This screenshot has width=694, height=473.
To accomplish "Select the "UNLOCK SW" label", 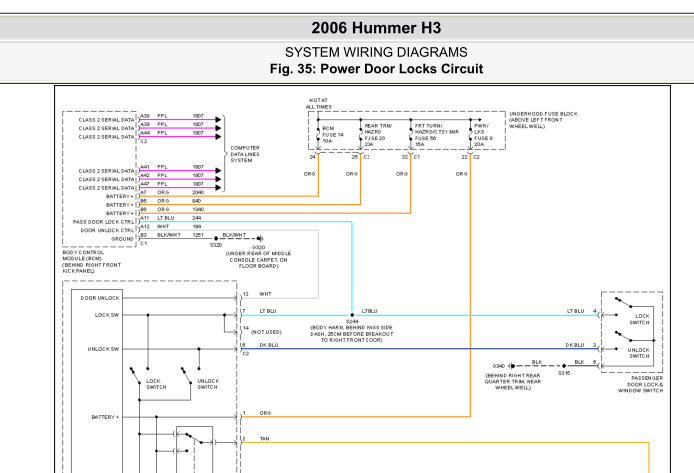I will 103,349.
